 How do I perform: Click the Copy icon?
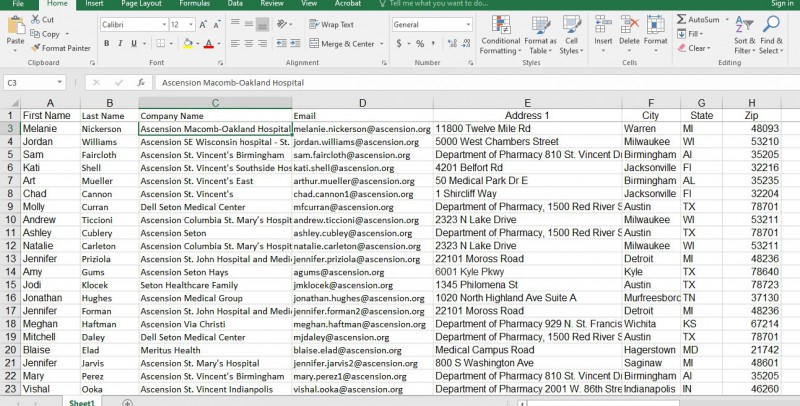click(35, 34)
